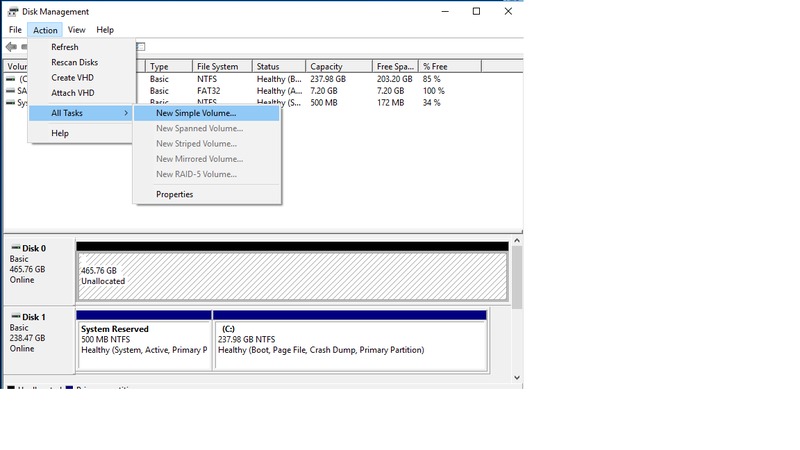Click the graphical pane scroll-up arrow
Image resolution: width=800 pixels, height=450 pixels.
(516, 241)
